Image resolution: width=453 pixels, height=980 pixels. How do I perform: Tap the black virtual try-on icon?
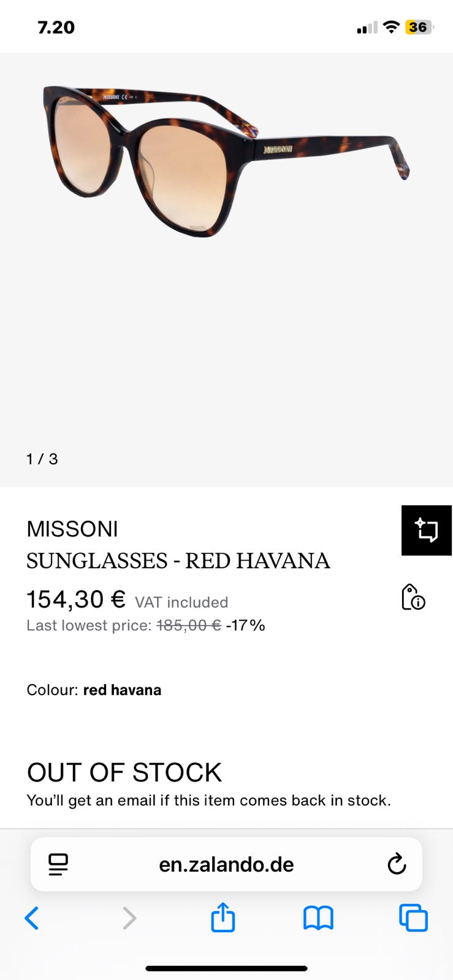[x=427, y=530]
